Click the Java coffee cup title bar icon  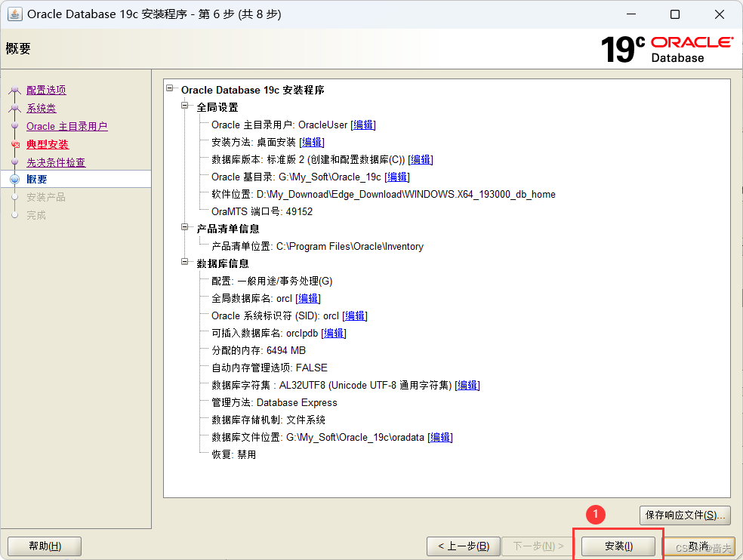point(15,14)
